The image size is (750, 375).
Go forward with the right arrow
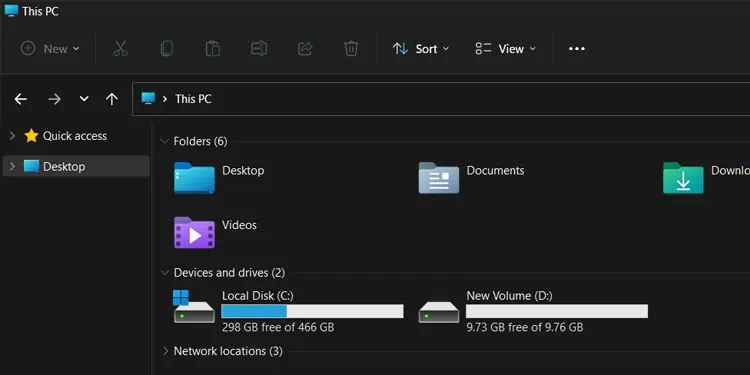pos(55,99)
